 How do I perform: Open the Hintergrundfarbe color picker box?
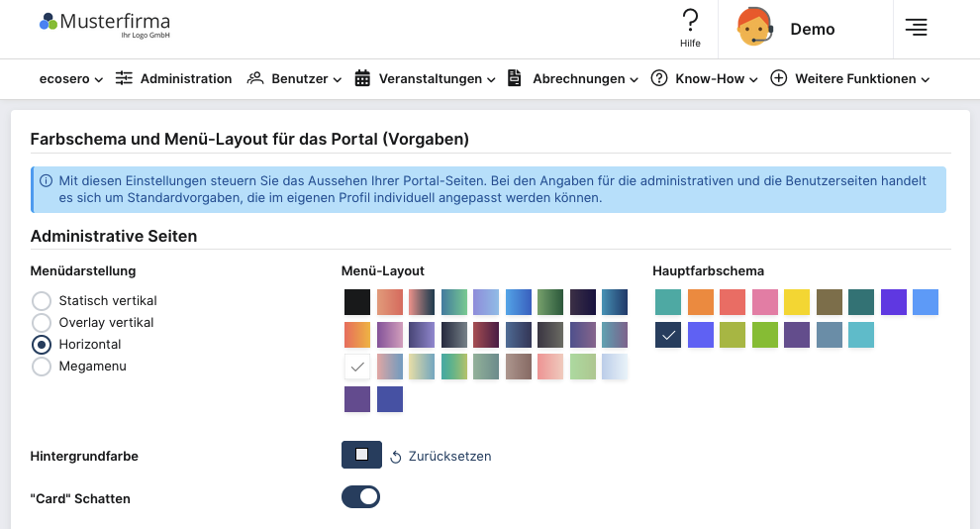pyautogui.click(x=361, y=455)
